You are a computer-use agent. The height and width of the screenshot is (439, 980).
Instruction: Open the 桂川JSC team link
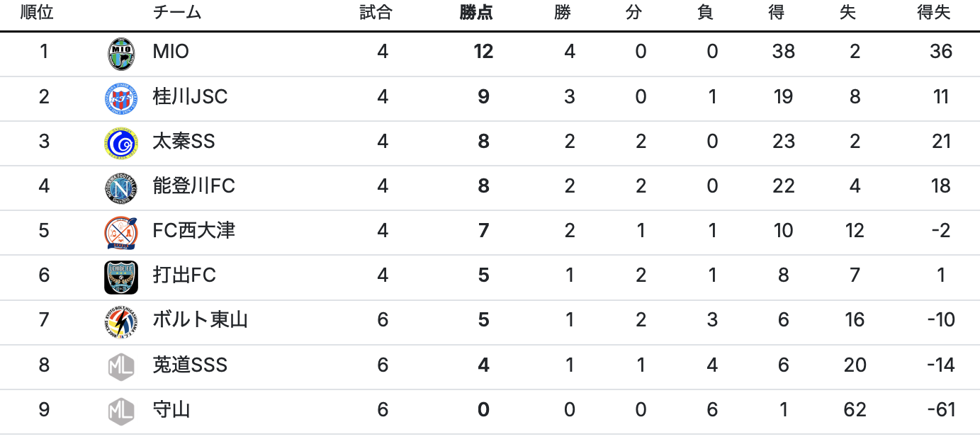(x=190, y=96)
